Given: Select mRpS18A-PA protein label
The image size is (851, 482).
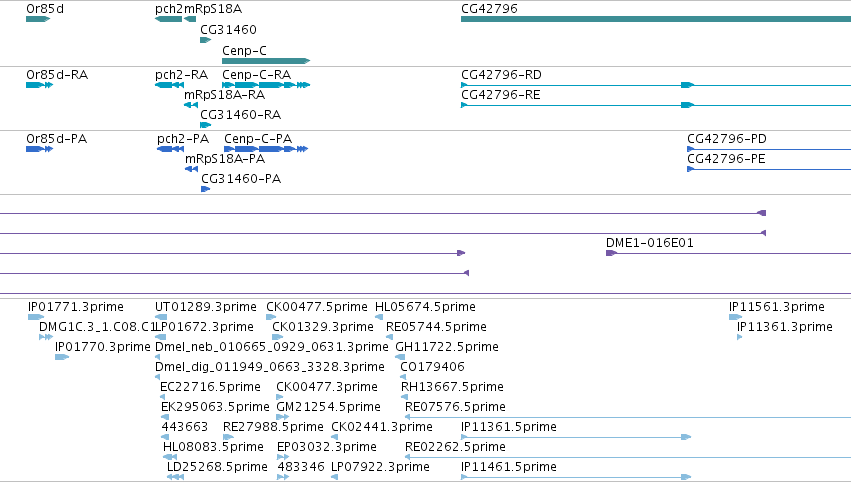Looking at the screenshot, I should pyautogui.click(x=225, y=159).
